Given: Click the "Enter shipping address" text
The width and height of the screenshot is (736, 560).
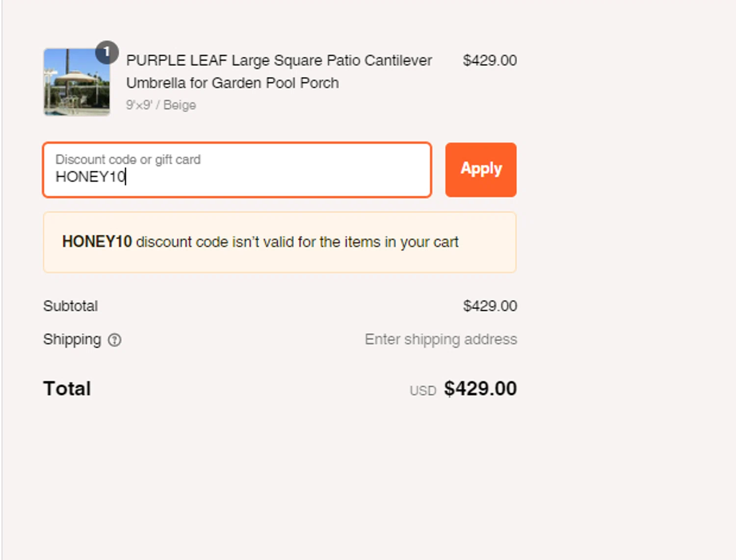Looking at the screenshot, I should pos(441,339).
